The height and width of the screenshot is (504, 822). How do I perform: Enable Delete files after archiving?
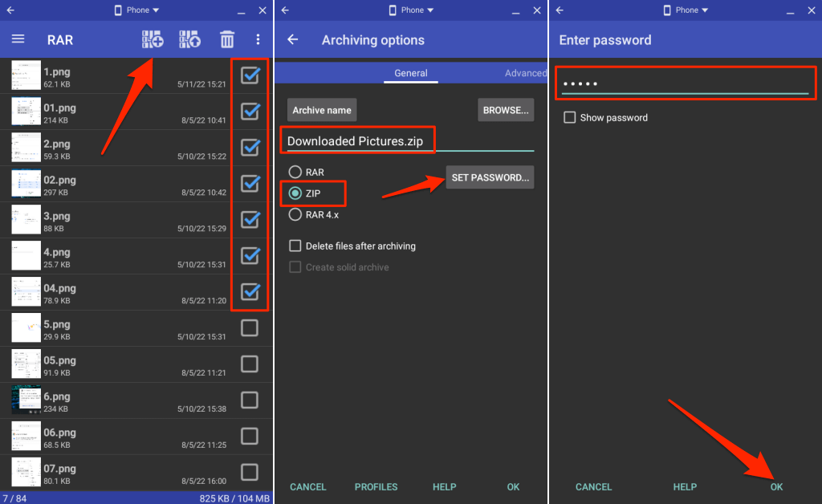295,246
